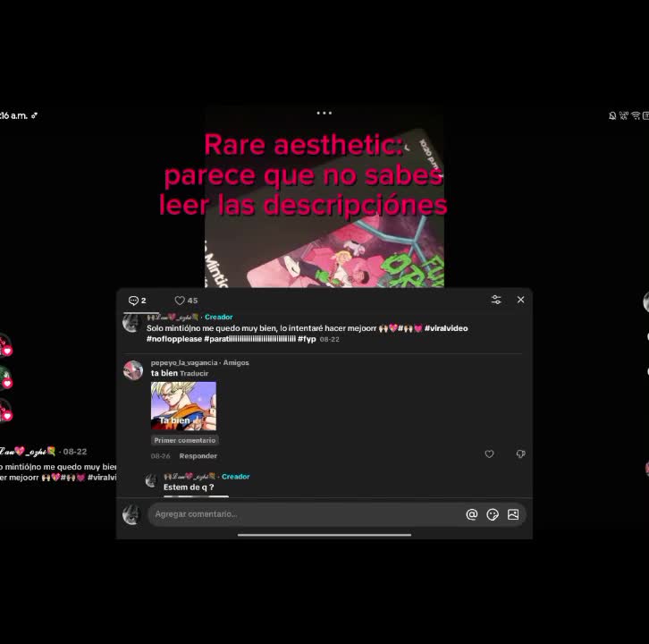This screenshot has width=649, height=644.
Task: Tap the muted bell icon in status bar
Action: tap(612, 115)
